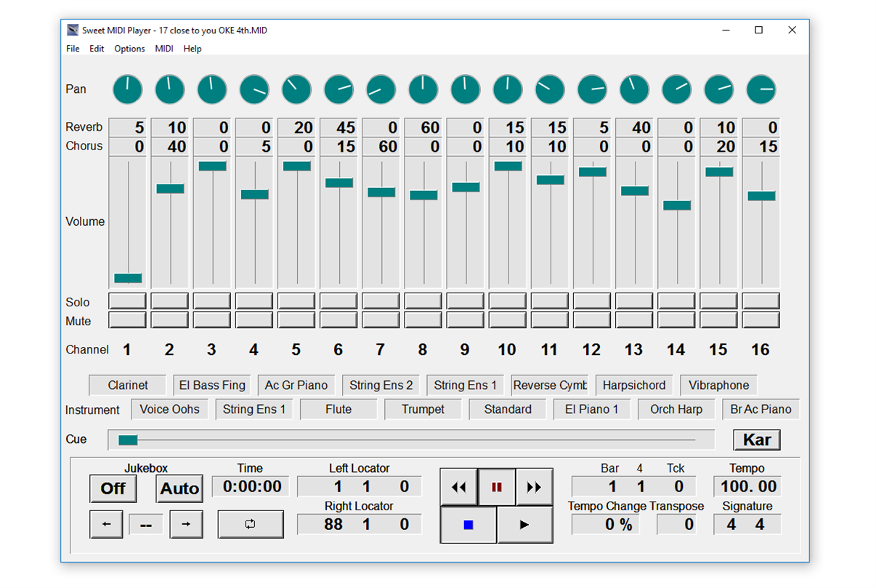Go to next jukebox song arrow
The width and height of the screenshot is (876, 588).
pyautogui.click(x=186, y=524)
